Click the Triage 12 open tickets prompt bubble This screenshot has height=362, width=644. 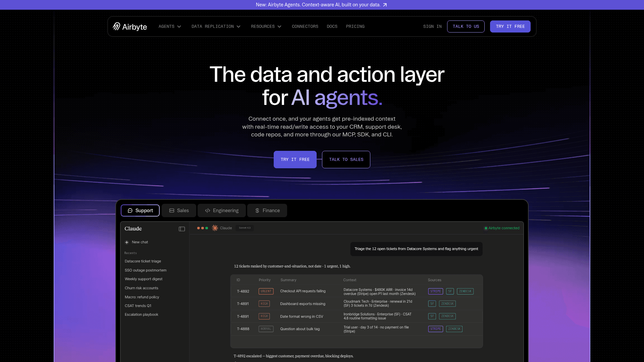pyautogui.click(x=416, y=249)
